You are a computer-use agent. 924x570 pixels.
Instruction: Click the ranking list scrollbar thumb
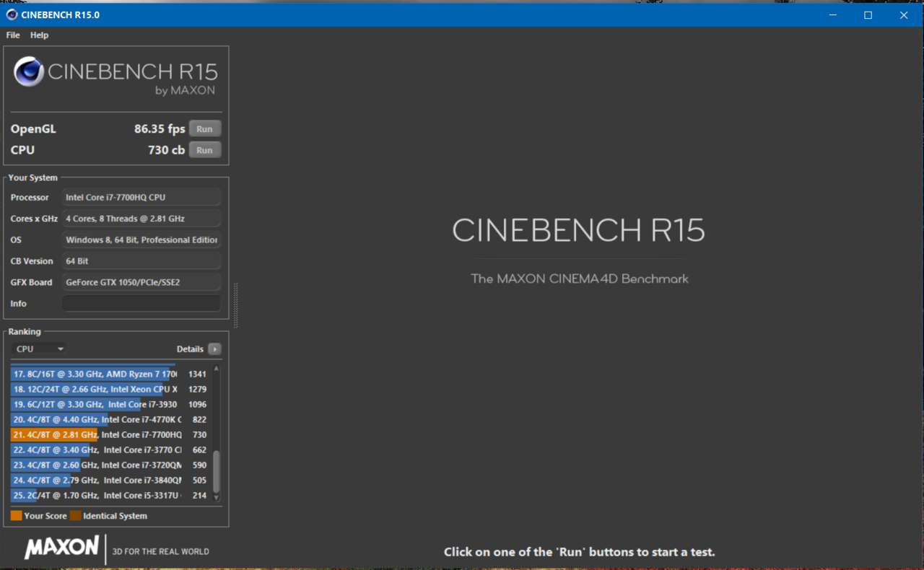pos(216,471)
